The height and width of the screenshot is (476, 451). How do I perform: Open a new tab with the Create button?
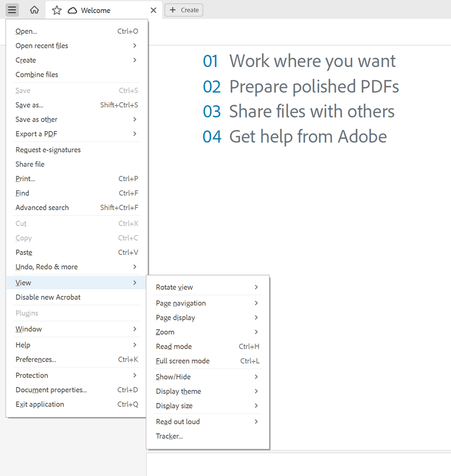183,10
